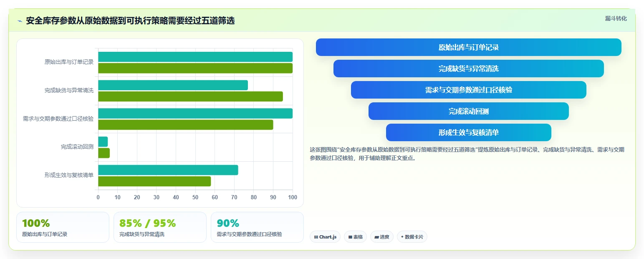Click the 进度 tag chip
644x259 pixels.
pos(381,237)
